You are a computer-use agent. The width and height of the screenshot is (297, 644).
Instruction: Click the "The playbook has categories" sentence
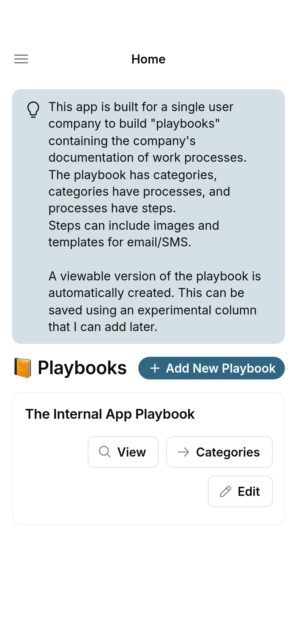point(139,192)
